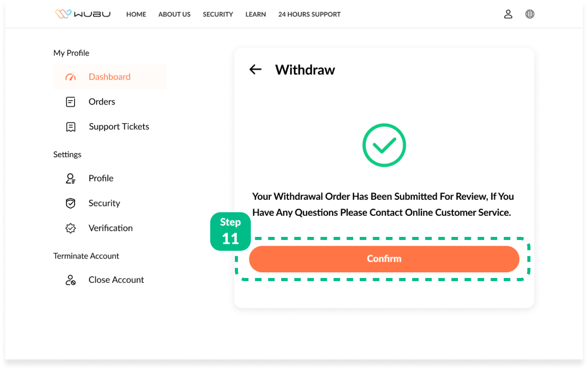588x370 pixels.
Task: Click the globe language icon
Action: 530,14
